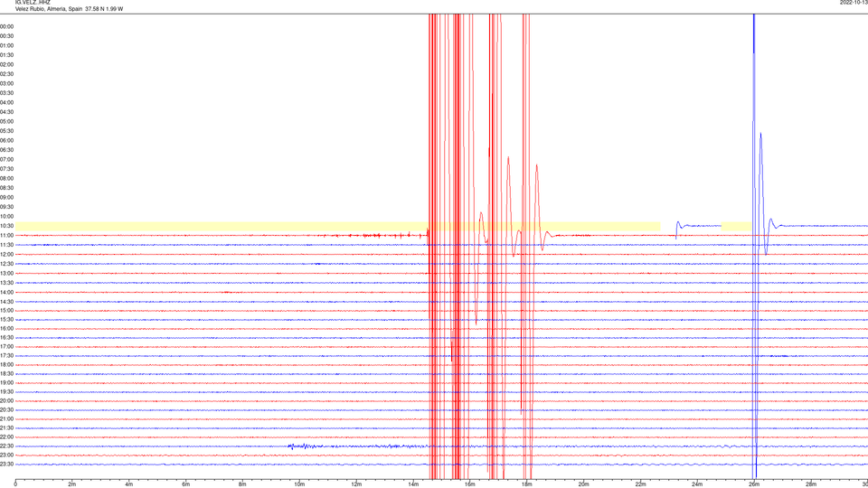The width and height of the screenshot is (868, 488).
Task: Select the Velez Rubio, Almeria, Spain location text
Action: click(49, 9)
